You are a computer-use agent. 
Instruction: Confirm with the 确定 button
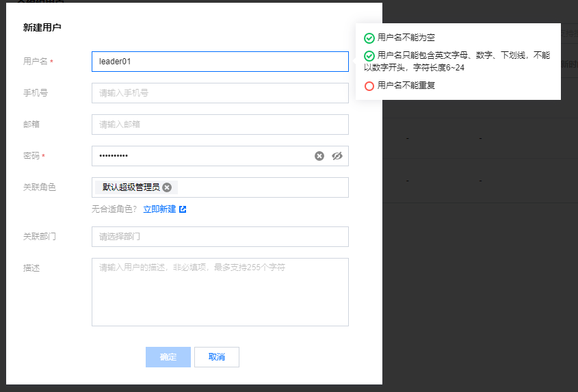168,357
